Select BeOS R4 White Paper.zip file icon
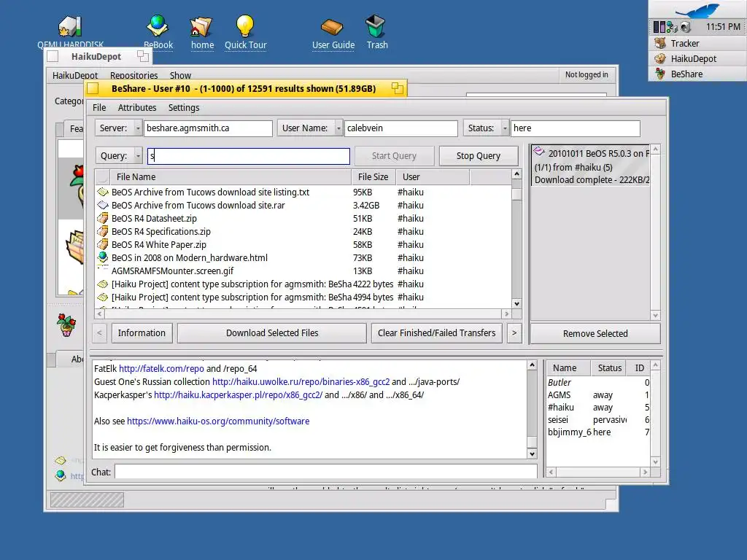The image size is (747, 560). pyautogui.click(x=102, y=245)
